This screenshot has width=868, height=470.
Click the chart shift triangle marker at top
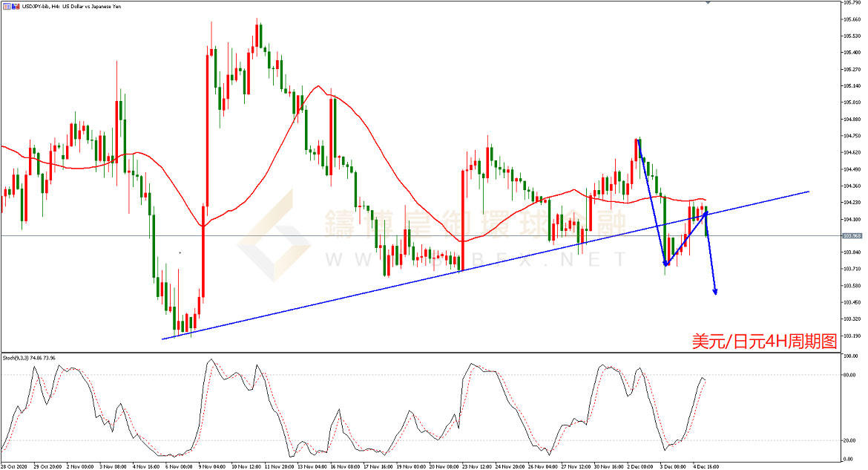[x=707, y=3]
